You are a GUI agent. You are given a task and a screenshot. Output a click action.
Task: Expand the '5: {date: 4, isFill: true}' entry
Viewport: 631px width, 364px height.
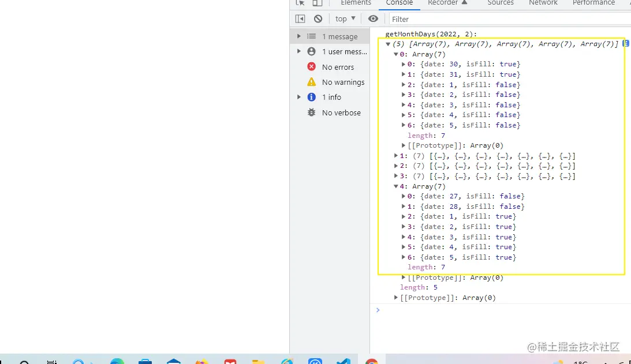pos(403,247)
